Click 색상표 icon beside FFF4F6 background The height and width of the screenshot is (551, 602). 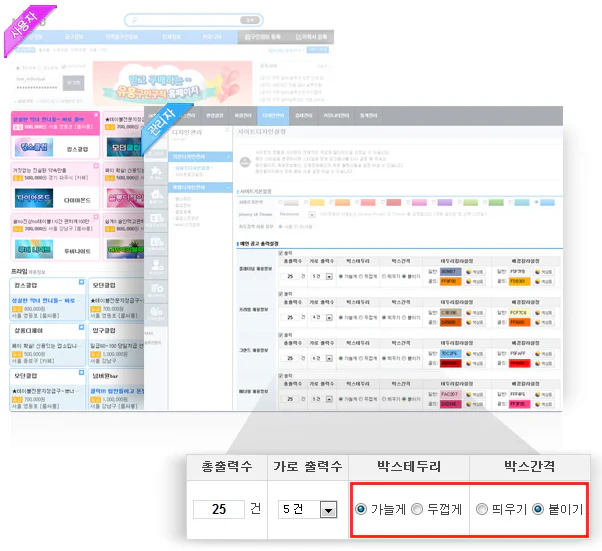pos(544,394)
